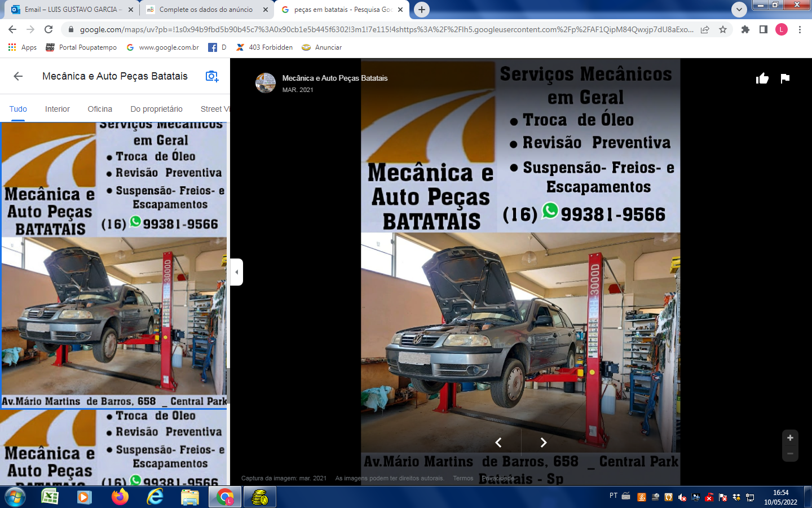Click the add photo camera icon
This screenshot has height=508, width=812.
tap(212, 76)
